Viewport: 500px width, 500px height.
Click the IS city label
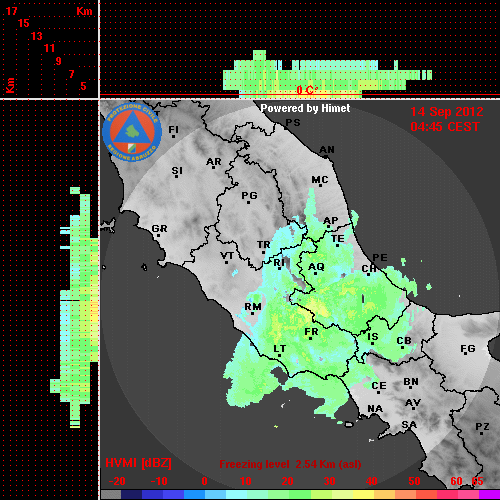tap(373, 337)
